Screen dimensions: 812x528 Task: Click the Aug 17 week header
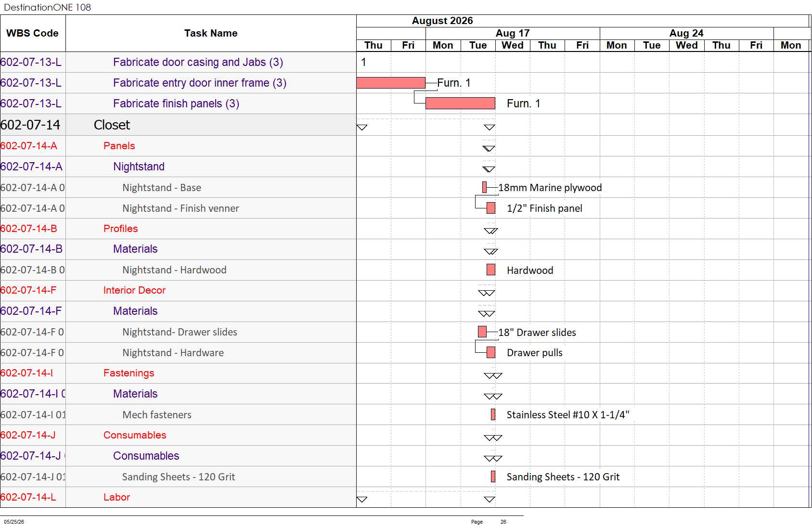point(513,33)
